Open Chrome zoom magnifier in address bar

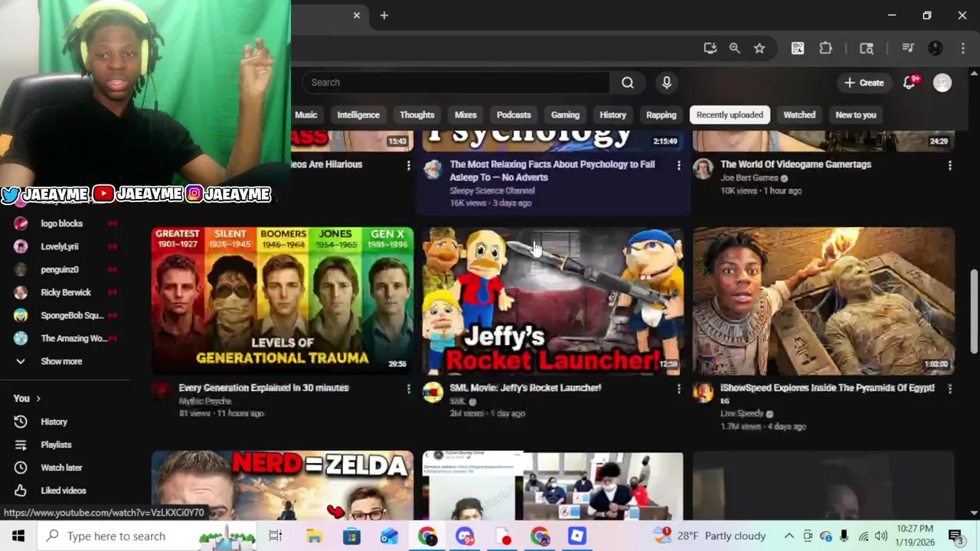734,48
